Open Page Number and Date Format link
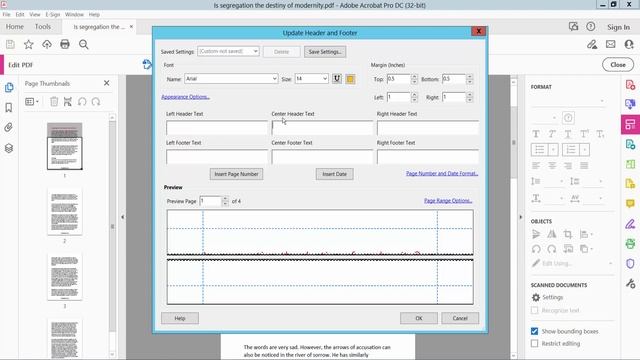This screenshot has height=360, width=640. tap(442, 173)
